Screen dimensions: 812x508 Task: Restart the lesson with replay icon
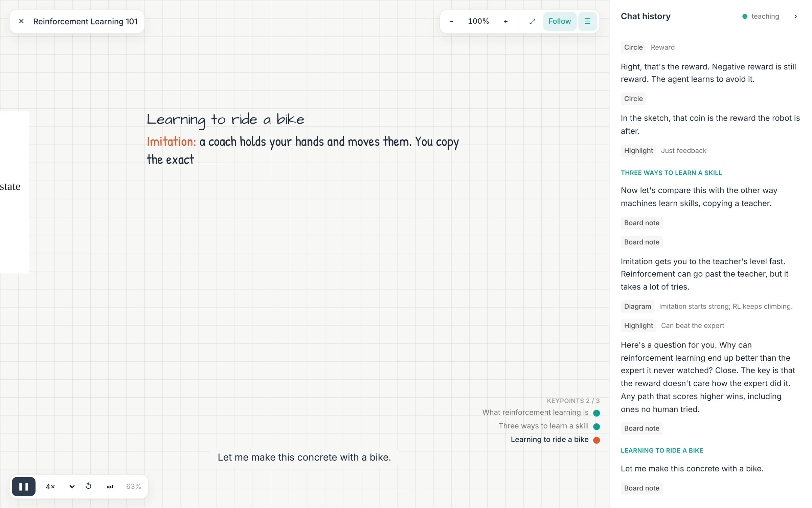pyautogui.click(x=89, y=486)
